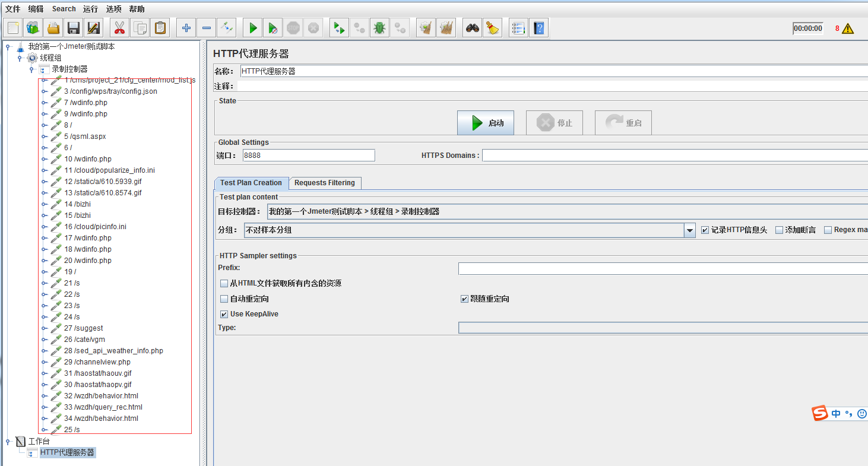Open the 文件 menu

click(12, 9)
